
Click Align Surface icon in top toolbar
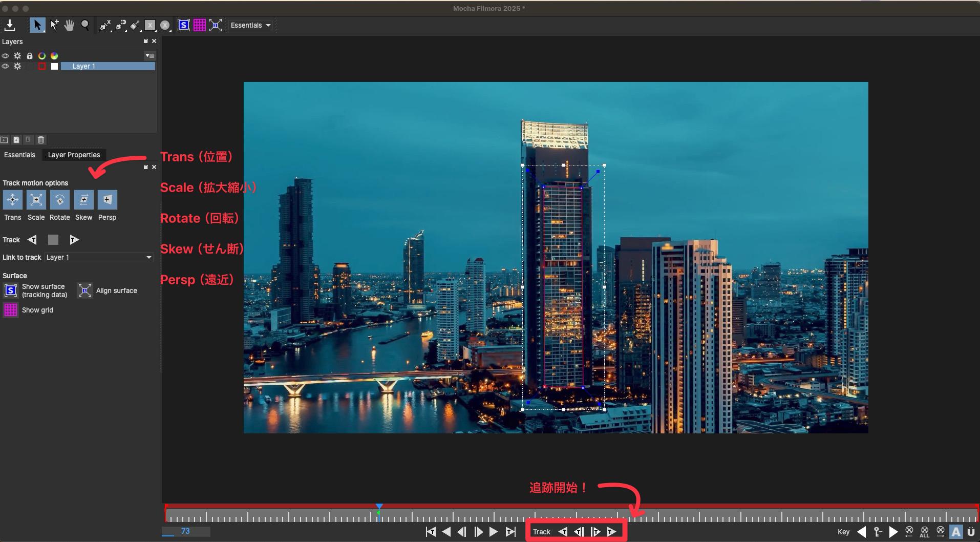point(216,25)
